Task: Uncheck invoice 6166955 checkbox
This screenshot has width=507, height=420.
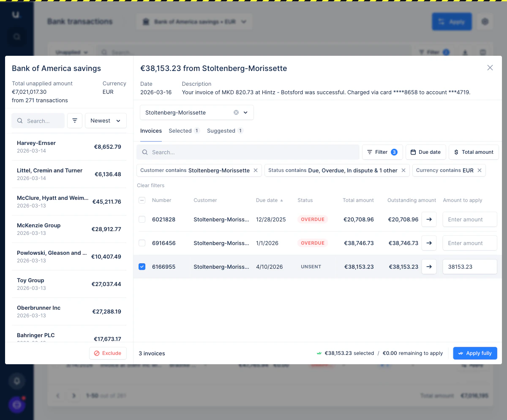Action: [142, 267]
